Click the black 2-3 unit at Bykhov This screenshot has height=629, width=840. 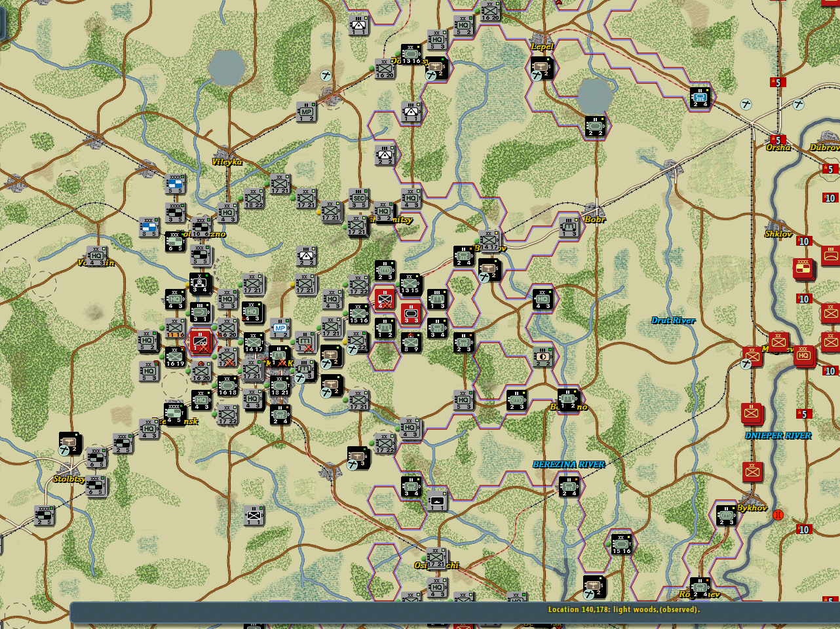(x=726, y=516)
